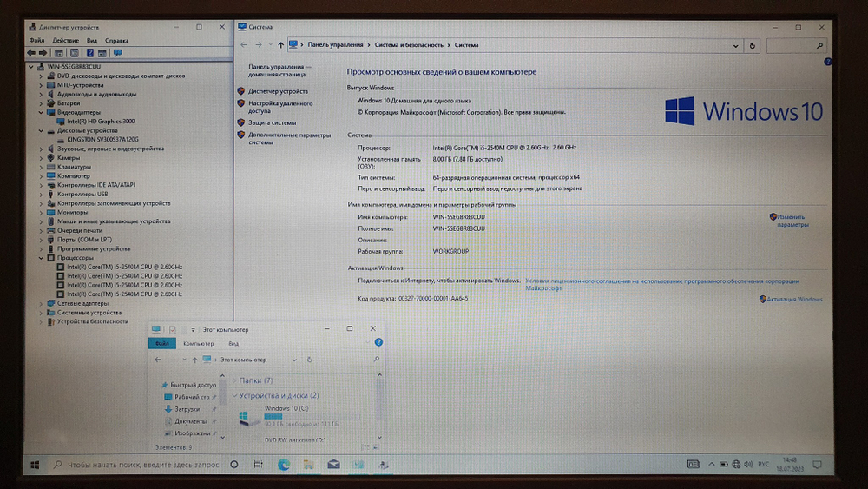Click Система и безопасность breadcrumb
868x489 pixels.
(x=409, y=45)
